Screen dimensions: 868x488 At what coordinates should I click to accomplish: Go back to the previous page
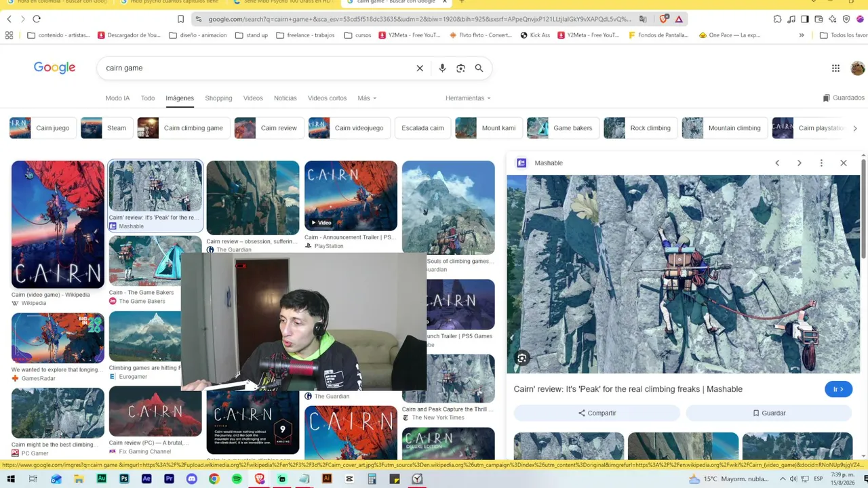(x=9, y=19)
